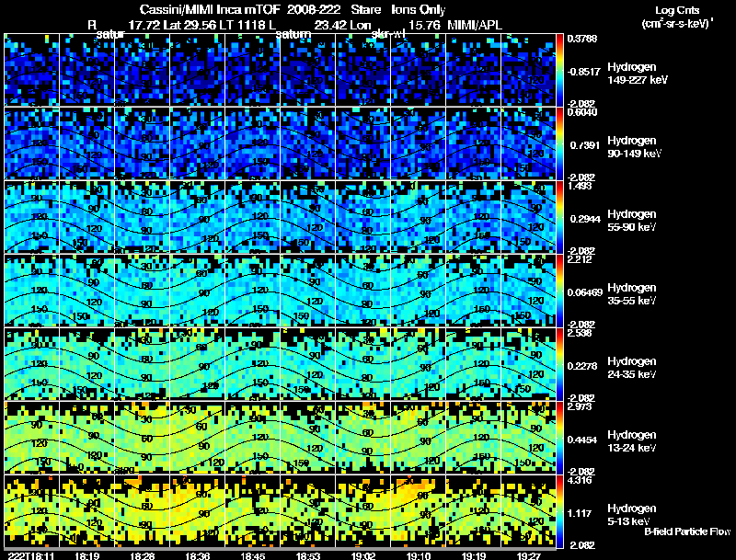736x560 pixels.
Task: Open the 18:36 panel in the 5-13 keV row
Action: [x=197, y=511]
